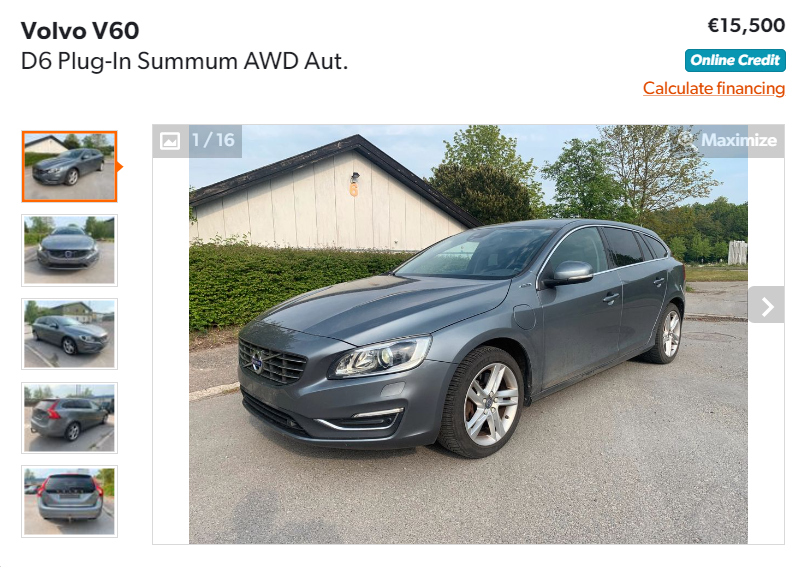Screen dimensions: 805x567
Task: Click the headlight in the main car photo
Action: click(381, 356)
